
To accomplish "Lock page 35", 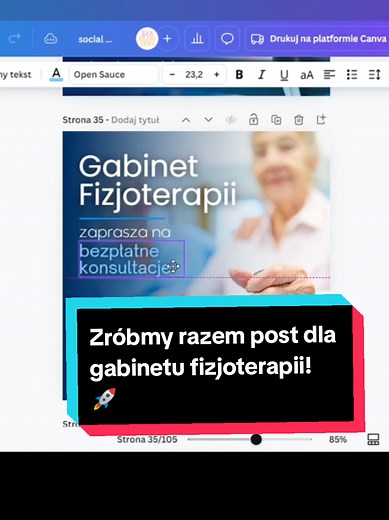I will point(253,119).
